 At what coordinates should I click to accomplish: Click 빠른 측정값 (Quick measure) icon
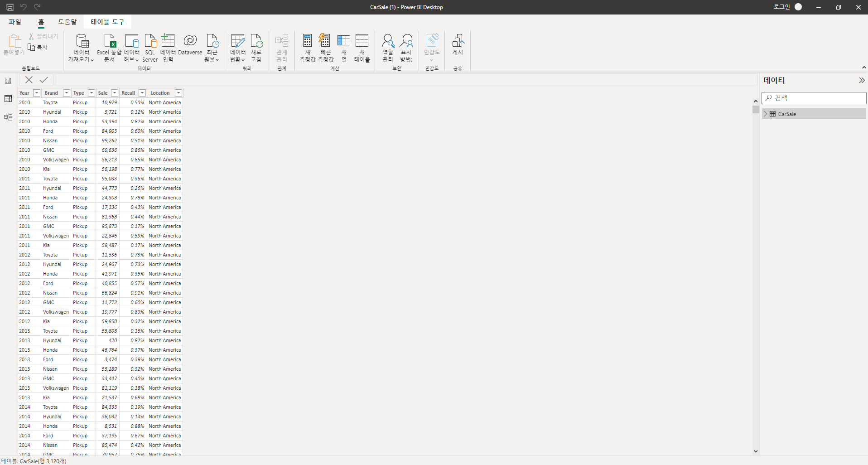[326, 48]
